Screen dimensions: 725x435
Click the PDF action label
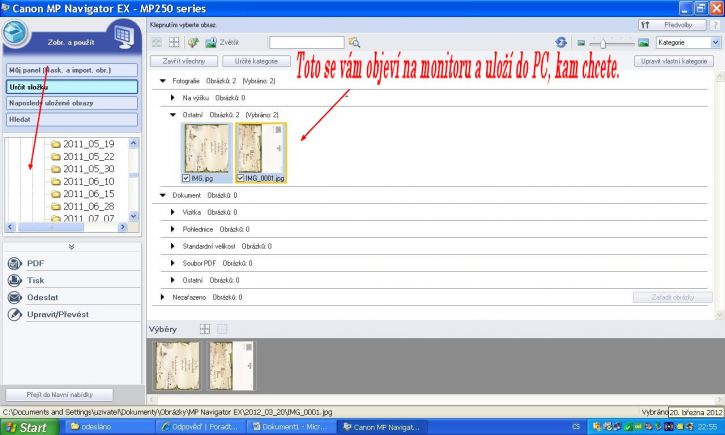click(x=36, y=263)
